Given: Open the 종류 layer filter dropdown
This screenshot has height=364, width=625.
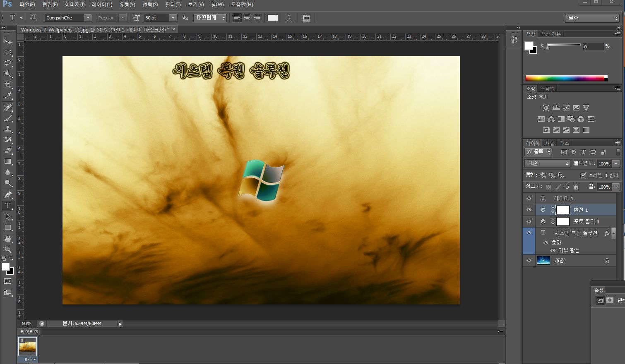Looking at the screenshot, I should tap(538, 152).
